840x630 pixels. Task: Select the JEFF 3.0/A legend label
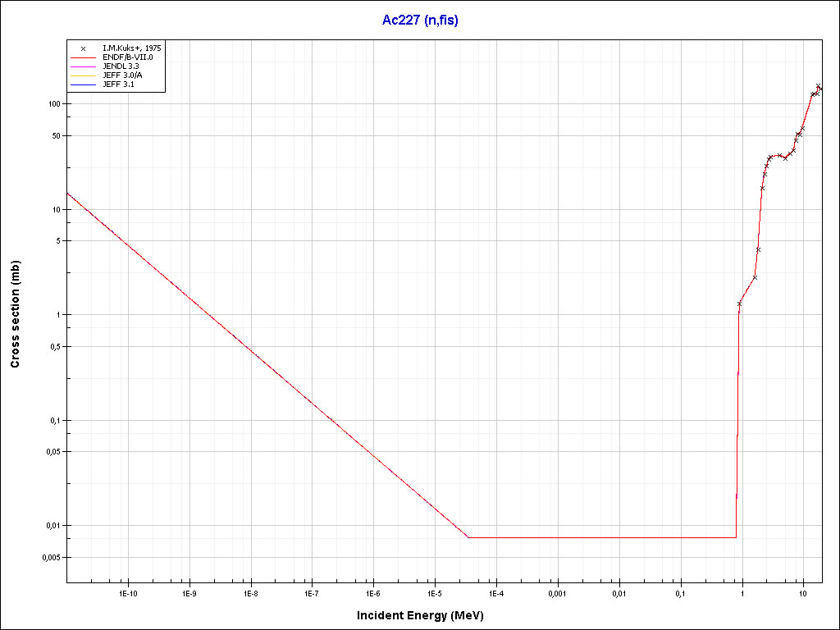[x=123, y=75]
